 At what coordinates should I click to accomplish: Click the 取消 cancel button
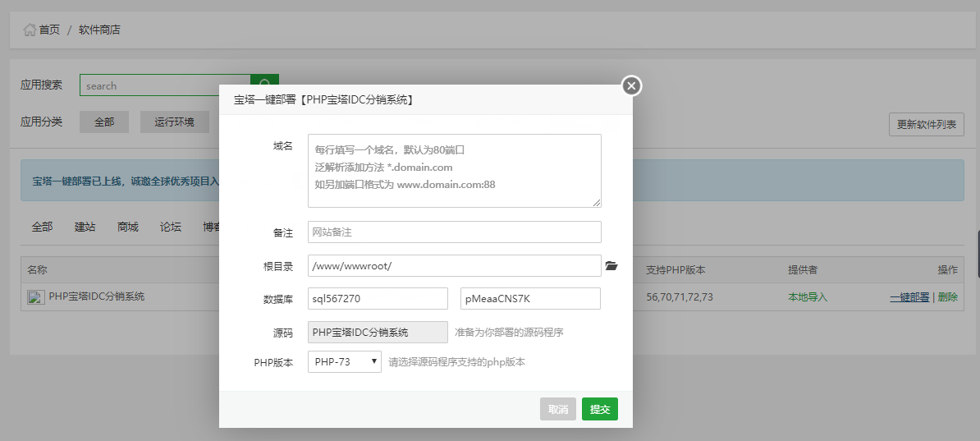[558, 410]
